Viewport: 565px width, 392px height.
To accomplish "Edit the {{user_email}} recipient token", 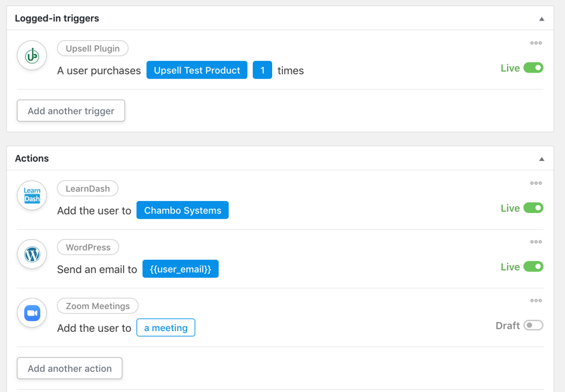I will click(x=181, y=269).
